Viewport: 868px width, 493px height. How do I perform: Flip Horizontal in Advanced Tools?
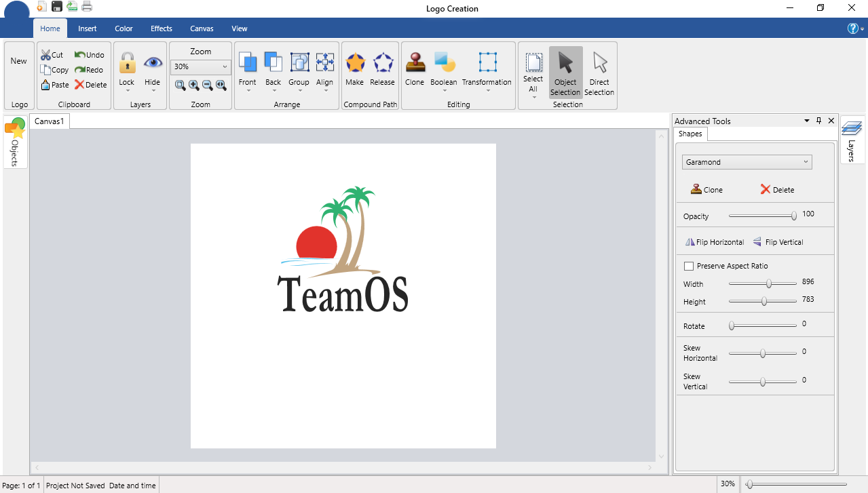click(715, 242)
